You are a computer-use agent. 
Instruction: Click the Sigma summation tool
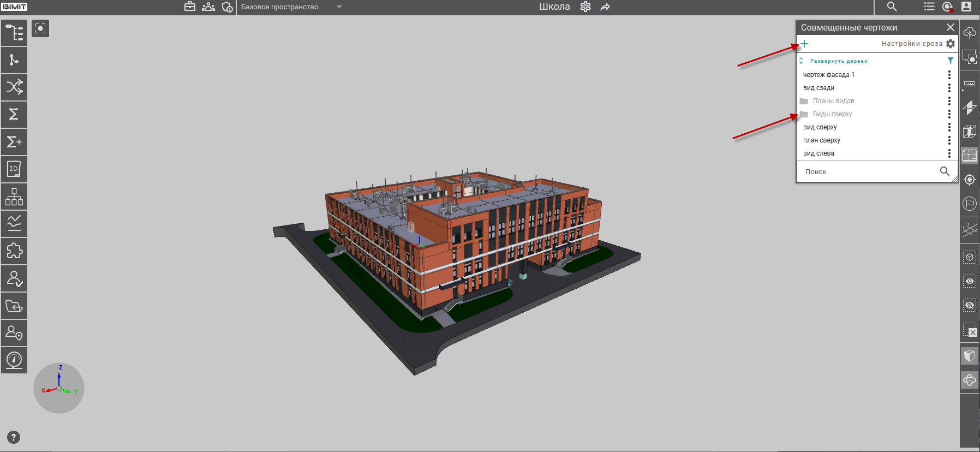pyautogui.click(x=14, y=115)
